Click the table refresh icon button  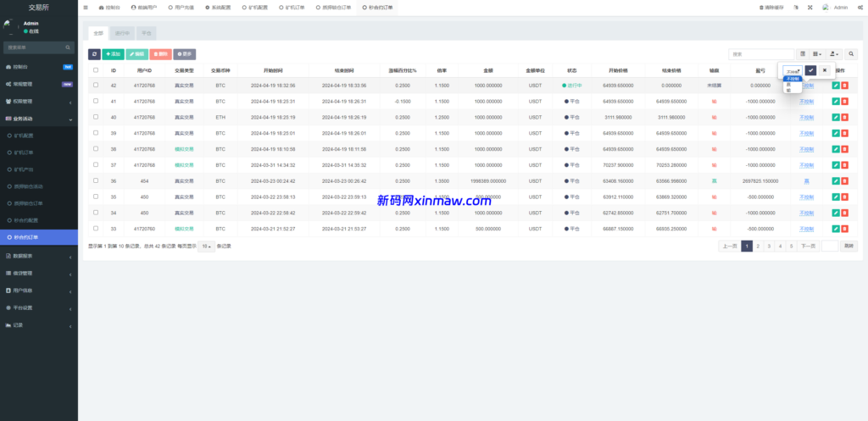pyautogui.click(x=95, y=53)
